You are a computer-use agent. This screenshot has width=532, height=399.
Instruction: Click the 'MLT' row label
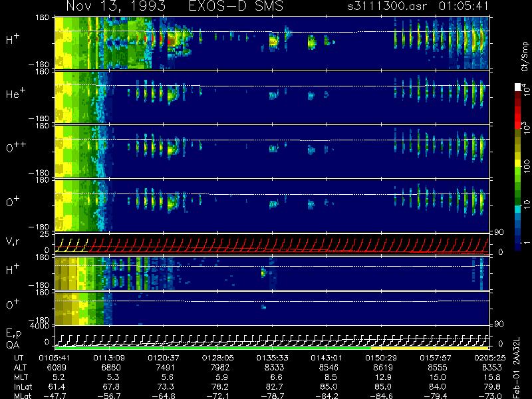pyautogui.click(x=21, y=377)
